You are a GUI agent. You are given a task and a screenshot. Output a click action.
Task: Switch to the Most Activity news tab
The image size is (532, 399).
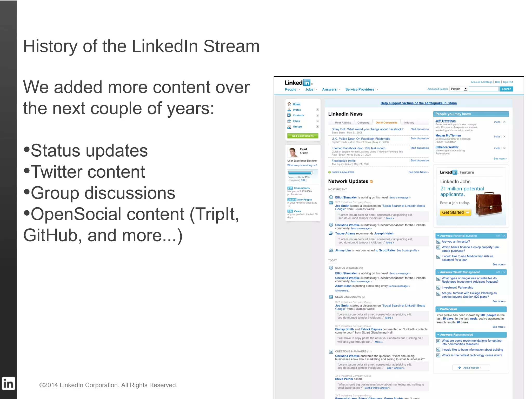[x=343, y=123]
